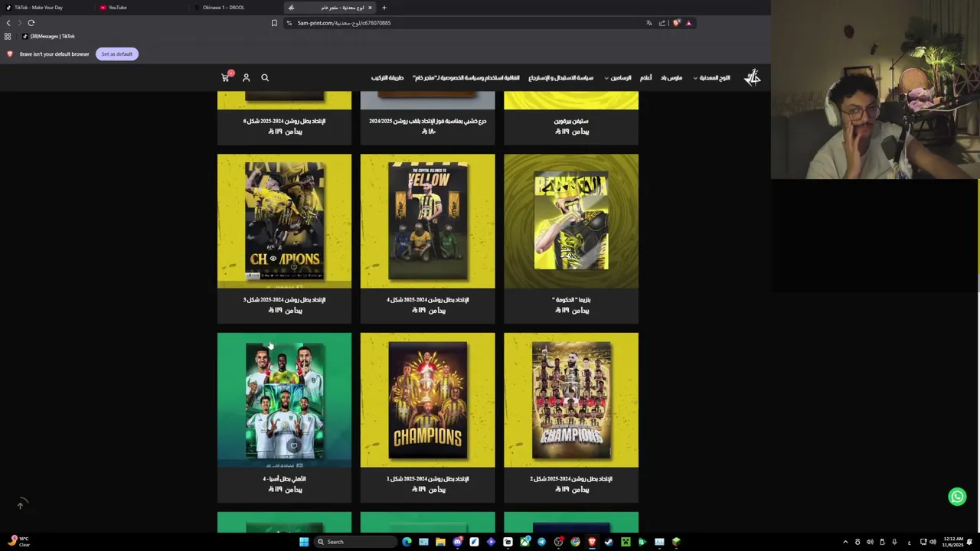Expand the الرسامين menu dropdown
Image resolution: width=980 pixels, height=551 pixels.
(x=618, y=77)
